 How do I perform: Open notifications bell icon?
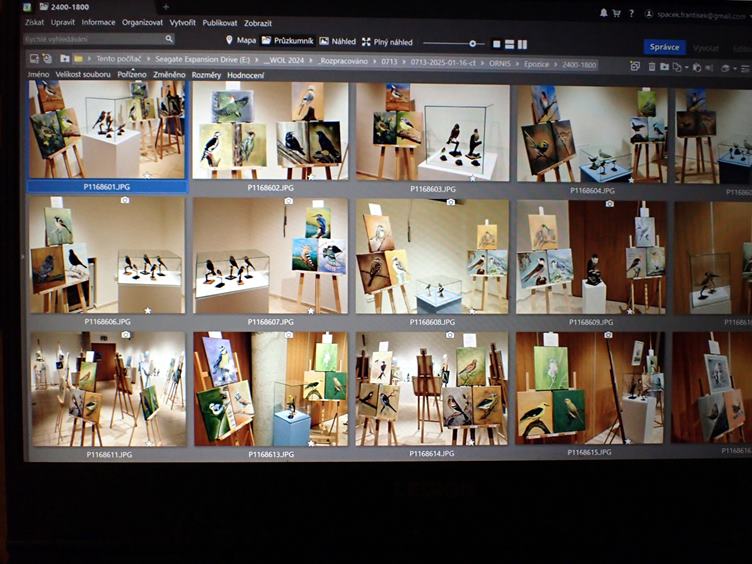[603, 13]
